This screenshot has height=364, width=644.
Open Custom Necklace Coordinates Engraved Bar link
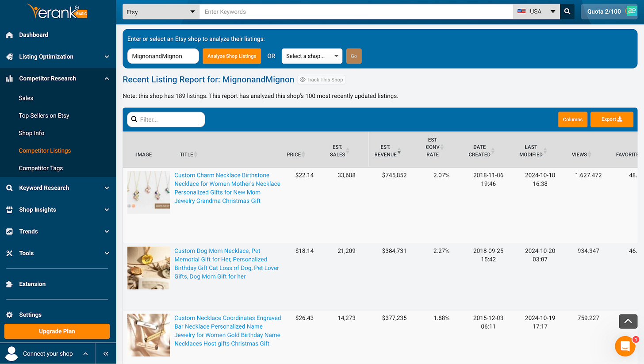227,331
